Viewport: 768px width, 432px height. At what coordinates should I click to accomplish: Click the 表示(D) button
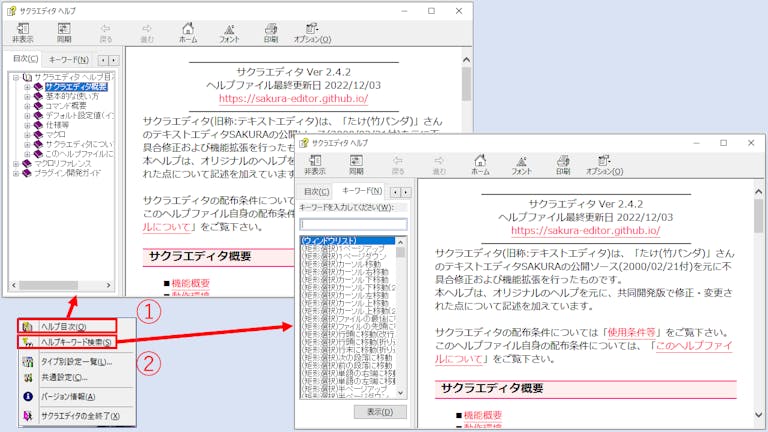[380, 412]
